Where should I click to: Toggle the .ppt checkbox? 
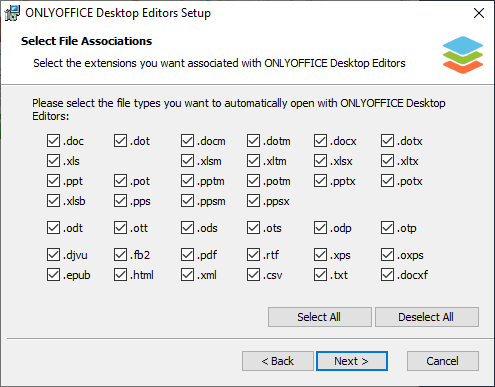point(53,181)
